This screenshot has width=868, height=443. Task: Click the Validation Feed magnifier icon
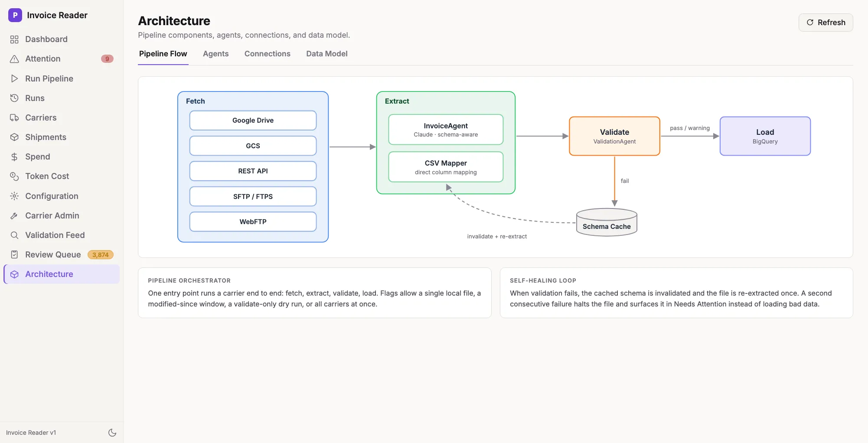tap(14, 235)
